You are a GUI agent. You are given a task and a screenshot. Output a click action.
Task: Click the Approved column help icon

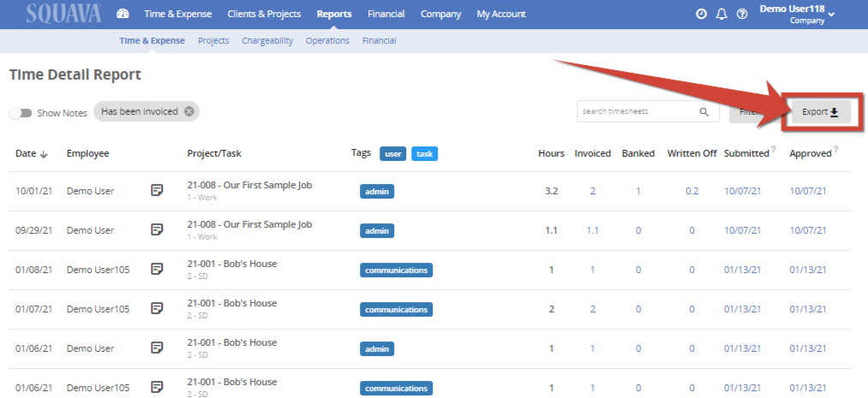[x=835, y=149]
